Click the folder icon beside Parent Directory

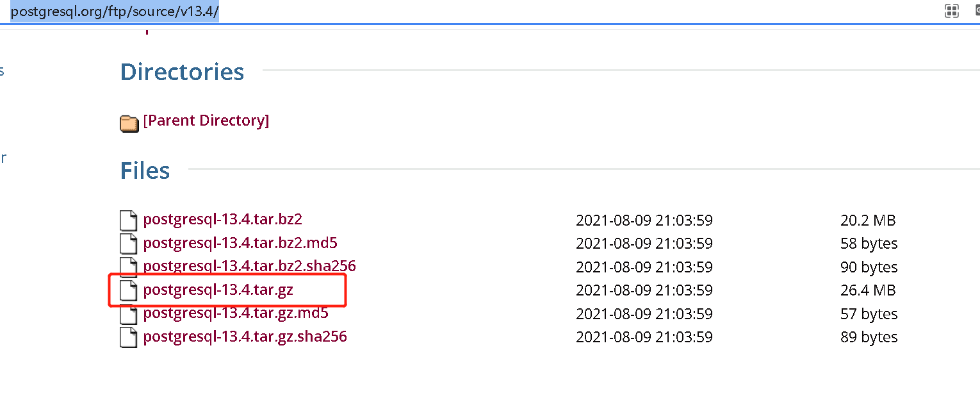coord(129,123)
